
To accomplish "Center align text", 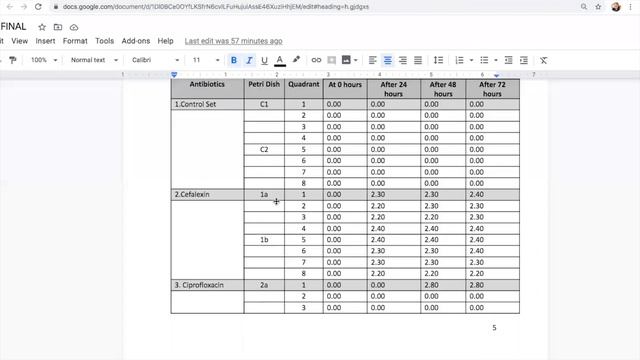I will [x=387, y=60].
